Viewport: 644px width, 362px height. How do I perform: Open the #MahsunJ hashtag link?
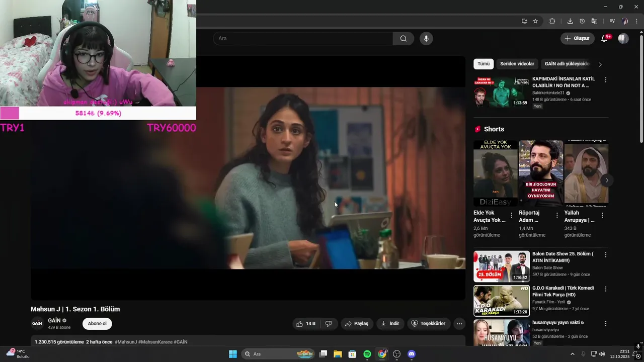coord(126,342)
